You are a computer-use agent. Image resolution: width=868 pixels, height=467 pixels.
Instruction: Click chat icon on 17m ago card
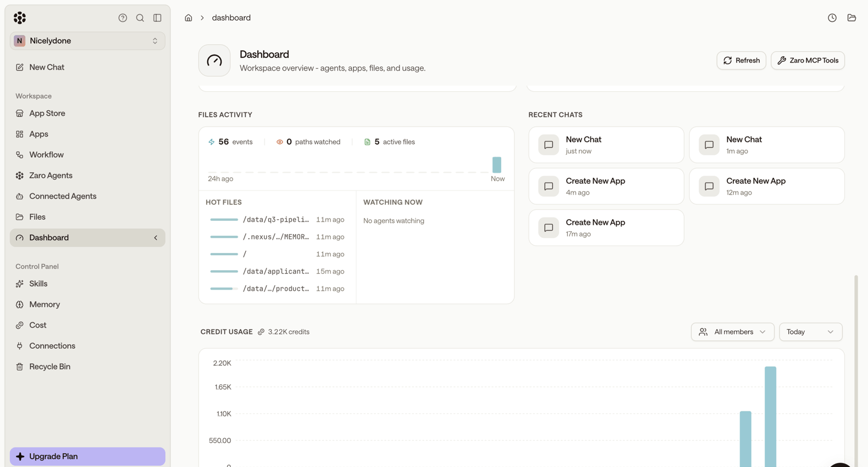tap(548, 228)
